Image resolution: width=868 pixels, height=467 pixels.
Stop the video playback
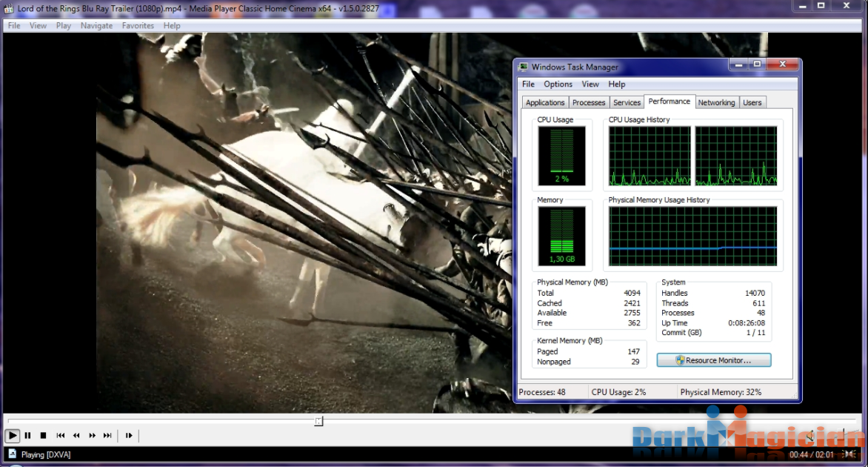[x=43, y=435]
